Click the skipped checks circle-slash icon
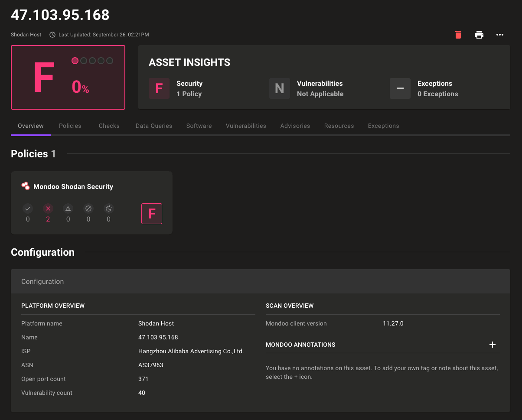The width and height of the screenshot is (522, 420). [88, 208]
